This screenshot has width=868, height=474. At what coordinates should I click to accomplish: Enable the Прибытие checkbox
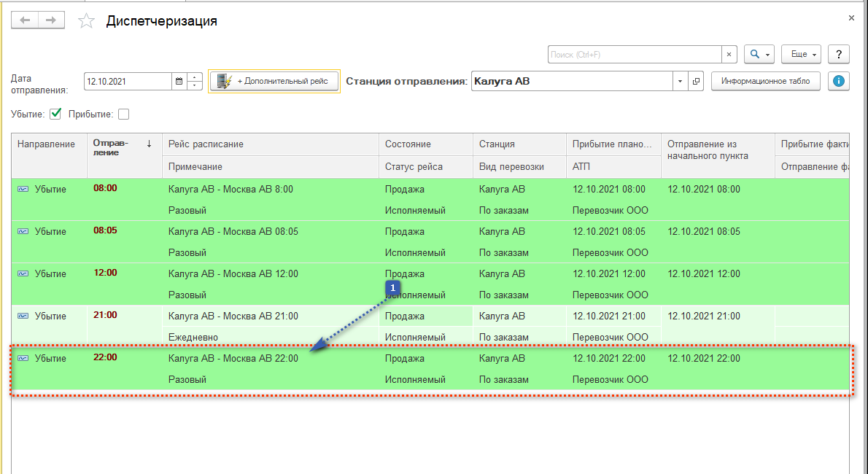(123, 114)
